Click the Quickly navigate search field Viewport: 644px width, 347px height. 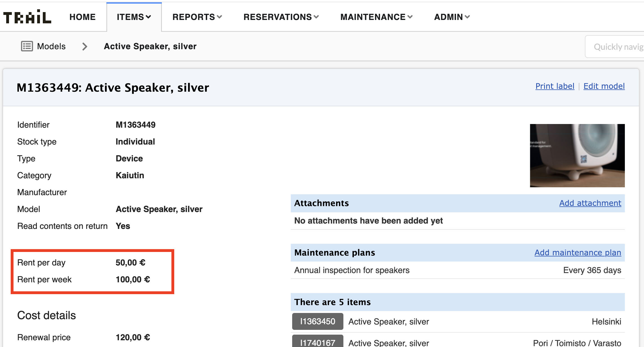(616, 47)
